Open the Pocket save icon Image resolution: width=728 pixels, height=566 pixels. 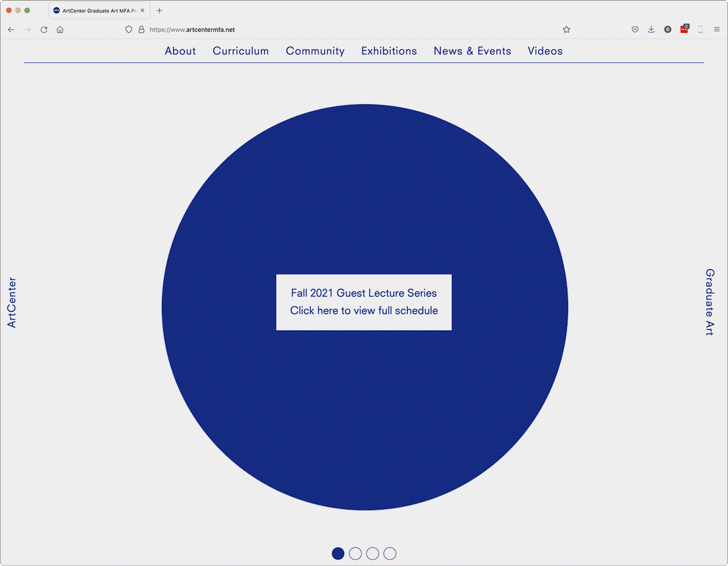tap(635, 30)
